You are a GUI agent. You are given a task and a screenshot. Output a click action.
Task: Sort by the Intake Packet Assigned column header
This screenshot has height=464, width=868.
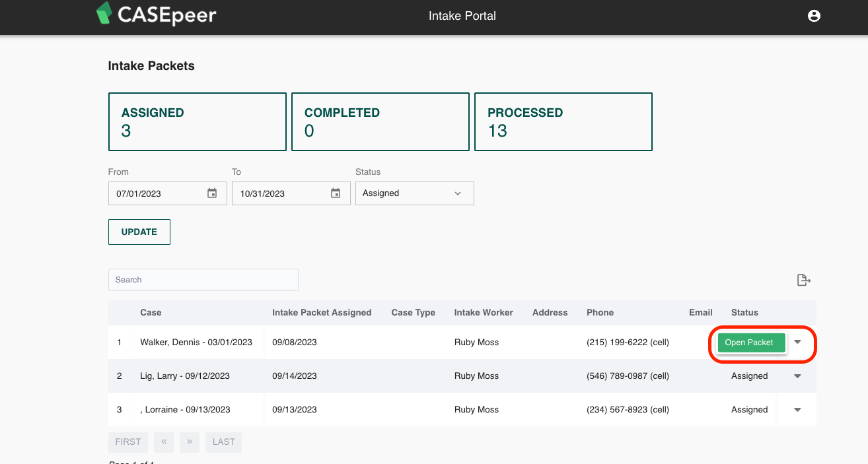pos(322,312)
